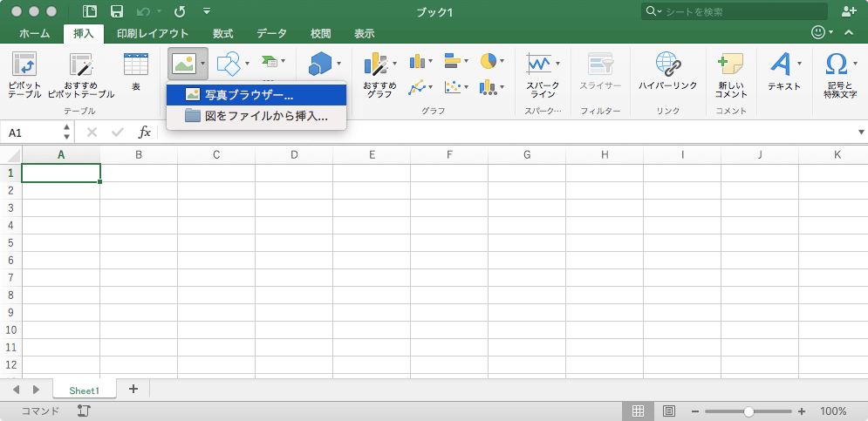868x421 pixels.
Task: Click the Name Box showing A1
Action: coord(31,132)
